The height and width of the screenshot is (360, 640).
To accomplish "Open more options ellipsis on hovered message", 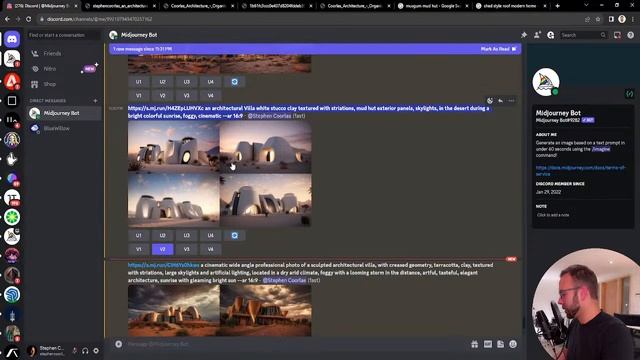I will coord(511,100).
